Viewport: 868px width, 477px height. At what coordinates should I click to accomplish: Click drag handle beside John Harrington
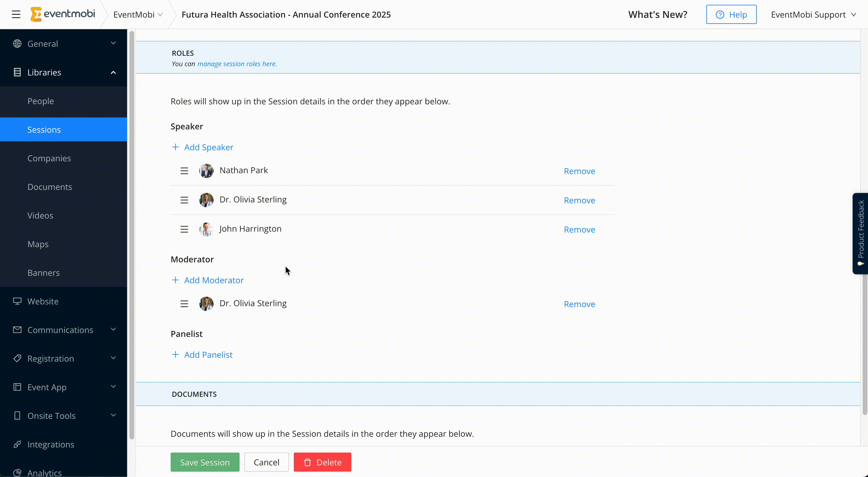(184, 229)
